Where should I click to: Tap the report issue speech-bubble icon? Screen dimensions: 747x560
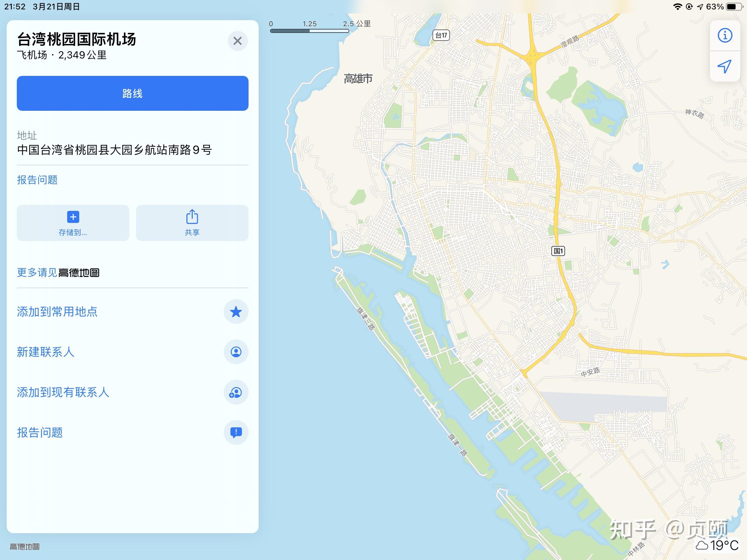[x=236, y=432]
